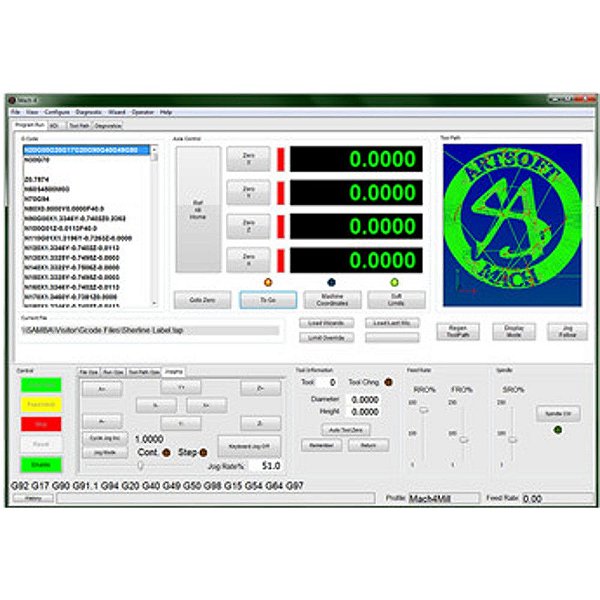Switch to the Diagnostics tab
The image size is (600, 600).
[x=108, y=126]
